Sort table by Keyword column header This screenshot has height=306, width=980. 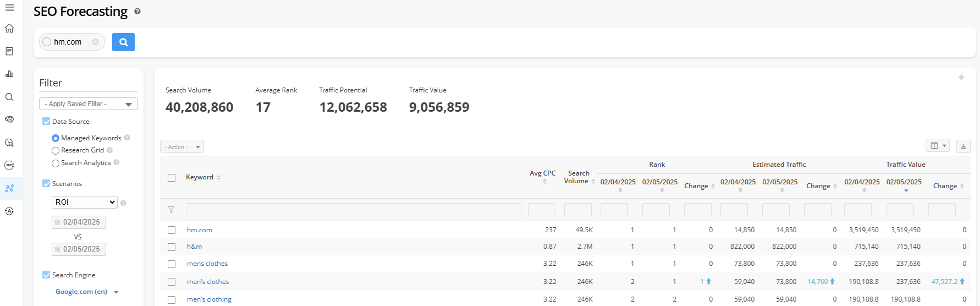click(200, 177)
